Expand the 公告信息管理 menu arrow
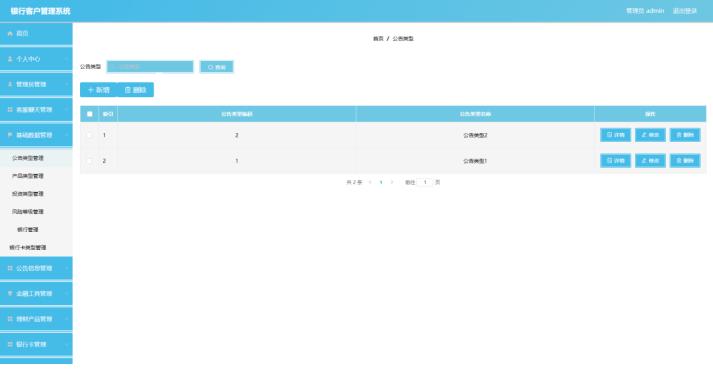 66,268
